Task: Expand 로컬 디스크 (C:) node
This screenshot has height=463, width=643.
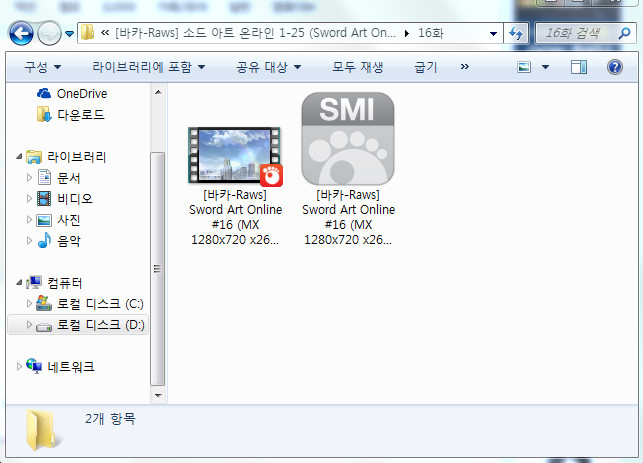Action: click(x=29, y=303)
